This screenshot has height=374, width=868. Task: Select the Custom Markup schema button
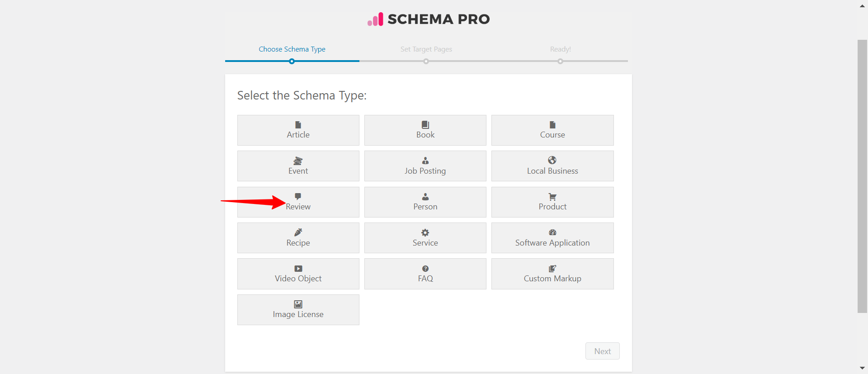[x=552, y=274]
